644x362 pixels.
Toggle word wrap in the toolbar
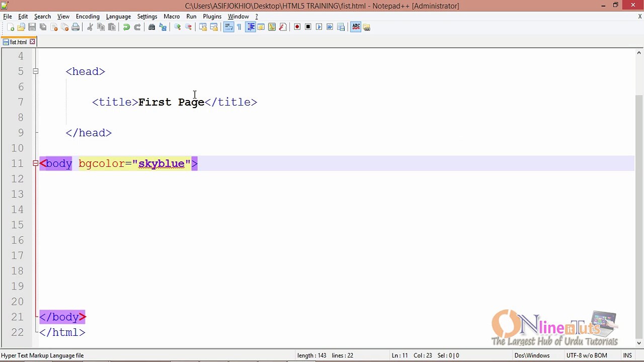228,27
